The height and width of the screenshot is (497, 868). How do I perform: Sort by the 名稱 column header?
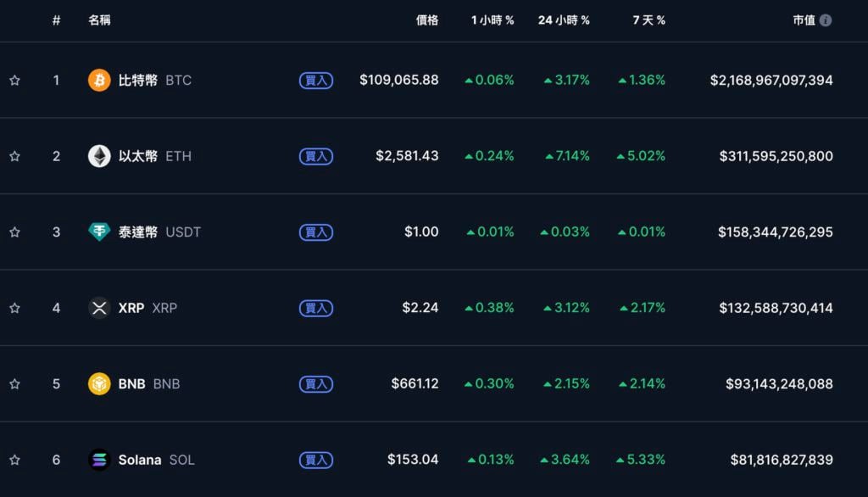[x=99, y=20]
